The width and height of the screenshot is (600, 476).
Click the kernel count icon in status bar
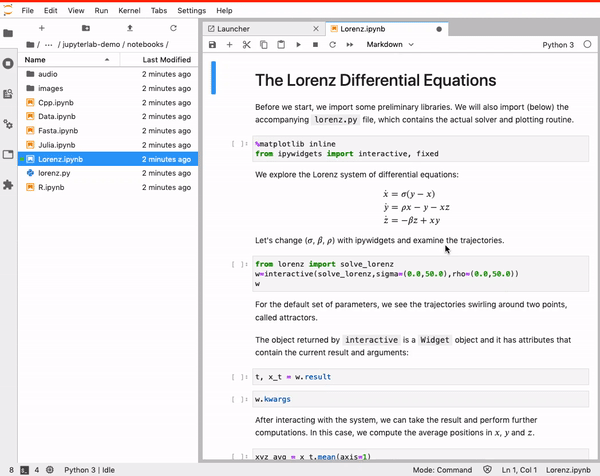click(50, 470)
